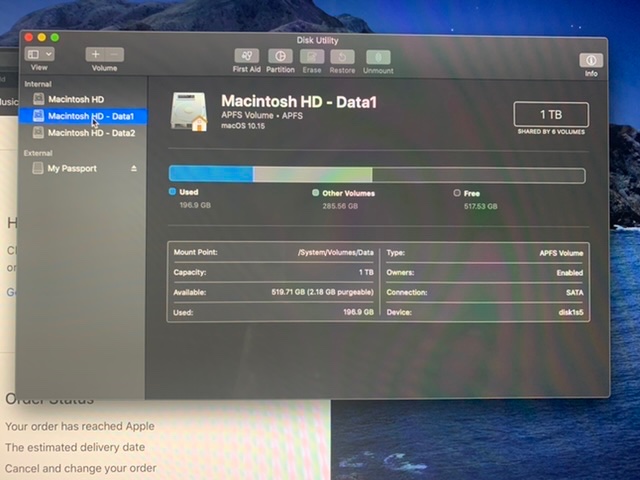Unmount the selected volume
The image size is (640, 480).
coord(378,57)
